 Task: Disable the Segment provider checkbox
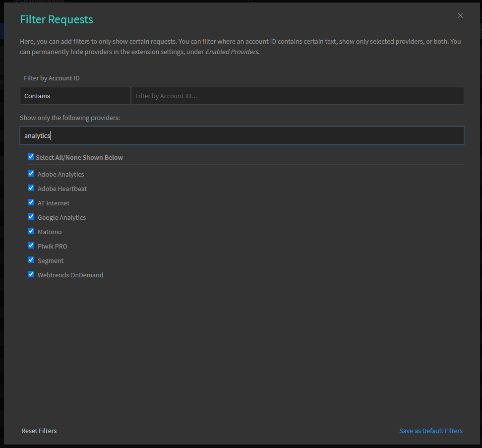pos(31,260)
